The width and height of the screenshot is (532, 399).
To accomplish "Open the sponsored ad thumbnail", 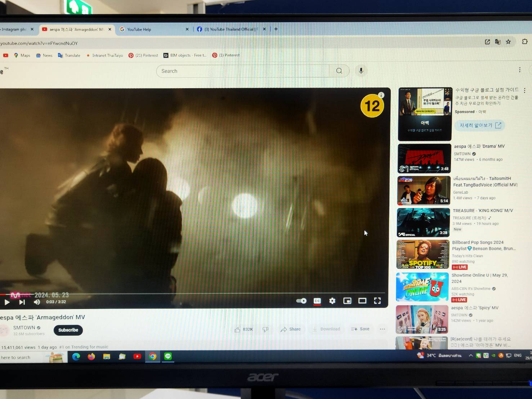I will pyautogui.click(x=425, y=114).
